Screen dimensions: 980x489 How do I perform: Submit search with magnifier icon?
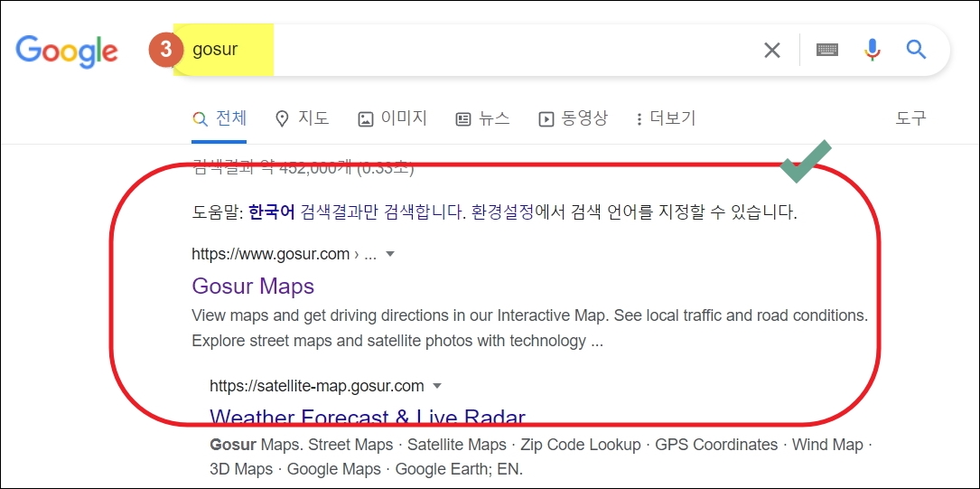point(916,49)
